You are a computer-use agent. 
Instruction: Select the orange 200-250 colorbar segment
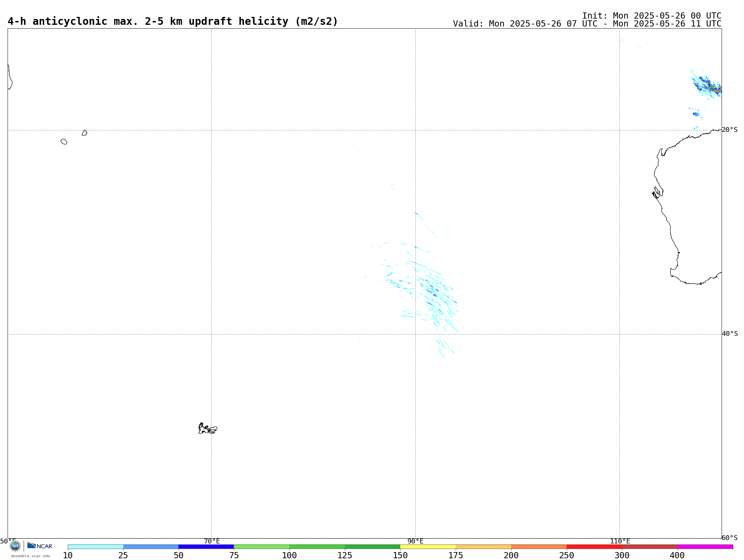point(539,547)
